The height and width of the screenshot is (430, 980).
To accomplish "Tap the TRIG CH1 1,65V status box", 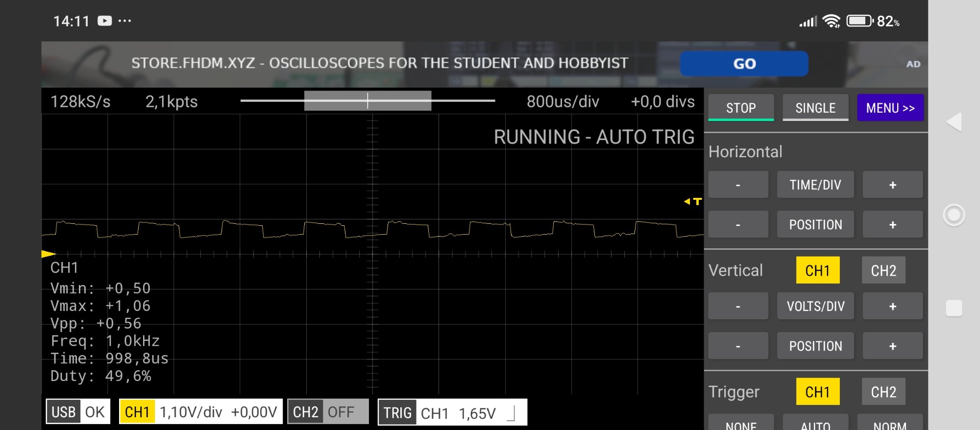I will [452, 412].
